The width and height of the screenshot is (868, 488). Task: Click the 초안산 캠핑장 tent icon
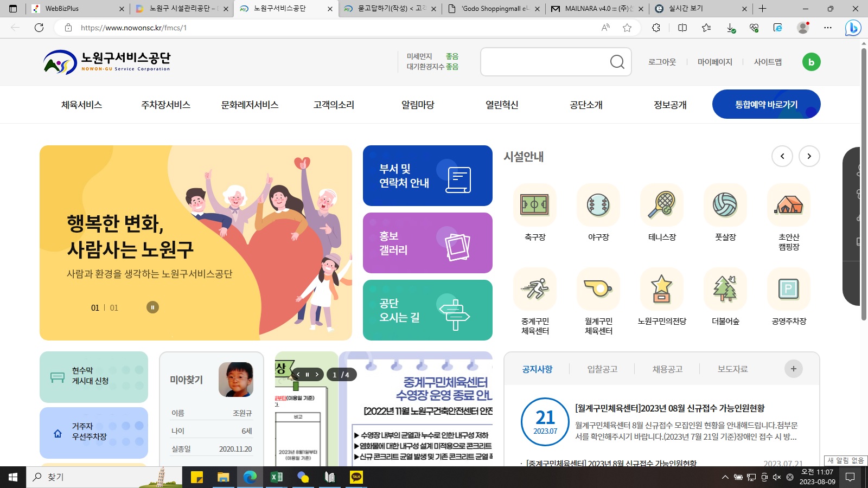click(789, 205)
